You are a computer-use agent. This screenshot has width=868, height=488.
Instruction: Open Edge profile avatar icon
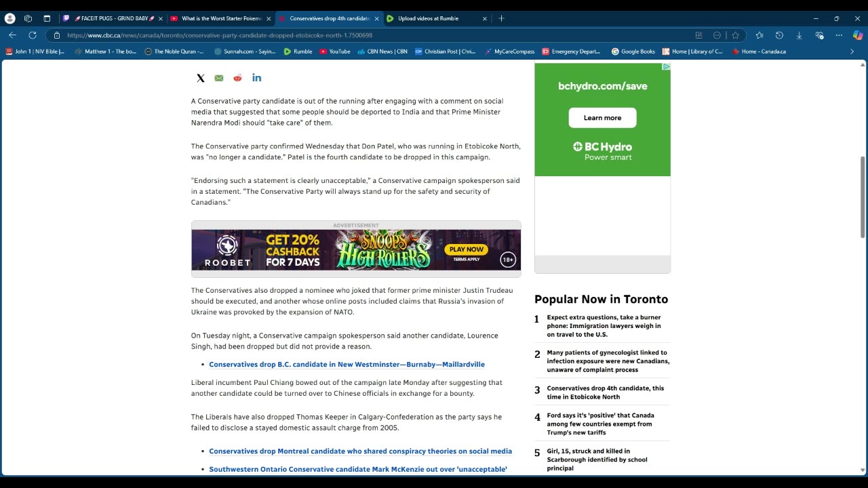click(9, 18)
